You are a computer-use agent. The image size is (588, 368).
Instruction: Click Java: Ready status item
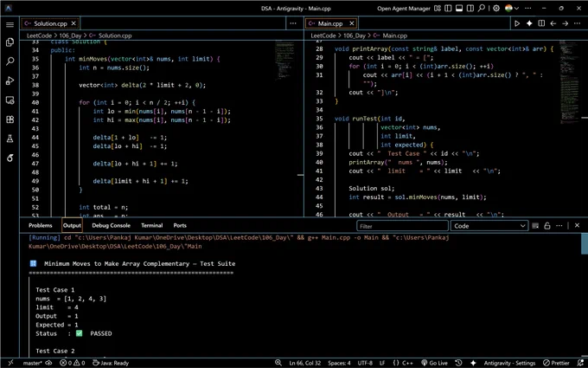click(111, 363)
